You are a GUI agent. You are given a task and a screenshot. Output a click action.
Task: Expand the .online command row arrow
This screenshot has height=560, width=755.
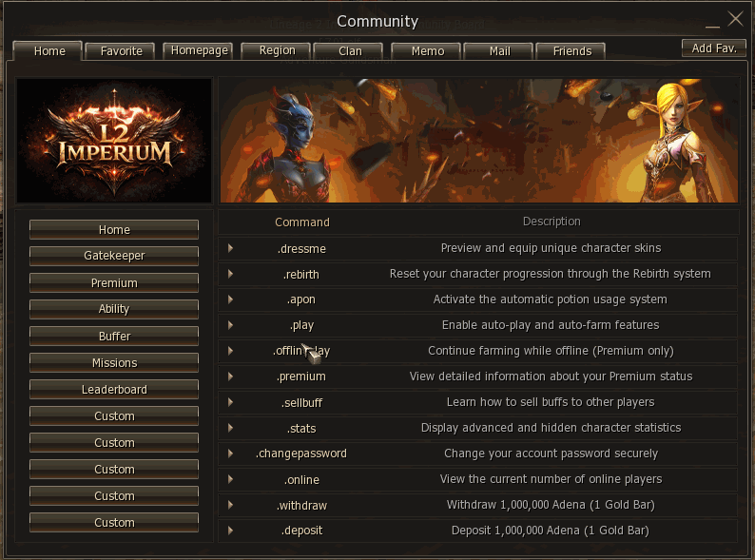[231, 479]
